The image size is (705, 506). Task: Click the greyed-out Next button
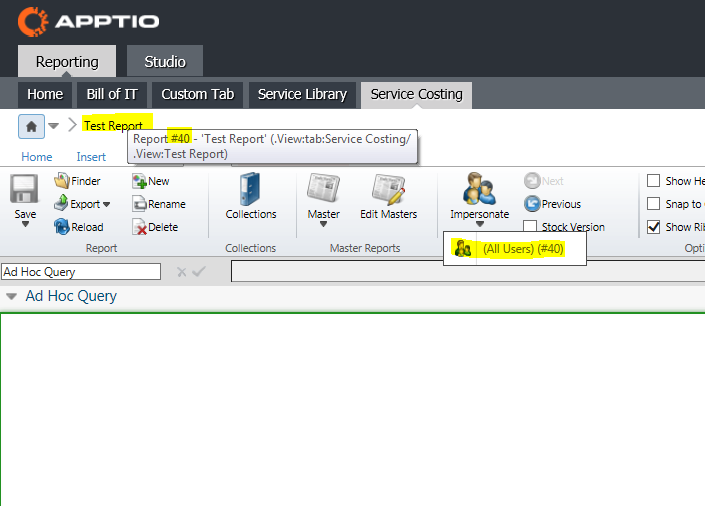544,181
